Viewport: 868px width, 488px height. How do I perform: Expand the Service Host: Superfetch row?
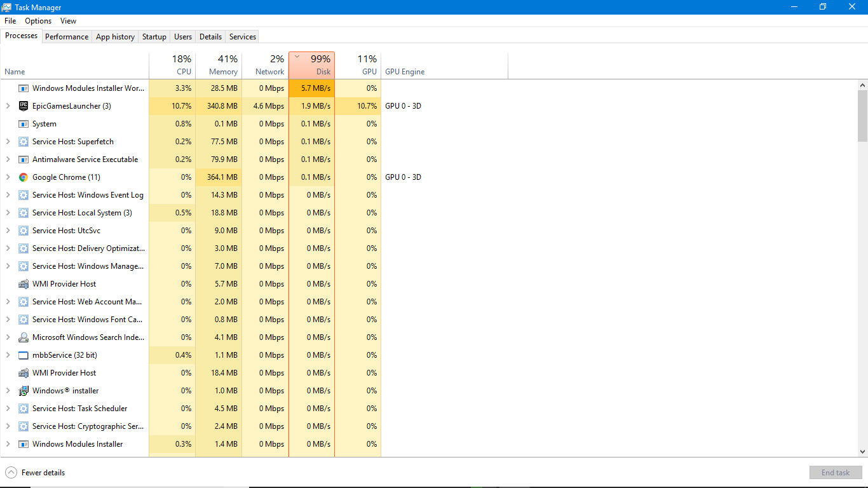pos(8,142)
